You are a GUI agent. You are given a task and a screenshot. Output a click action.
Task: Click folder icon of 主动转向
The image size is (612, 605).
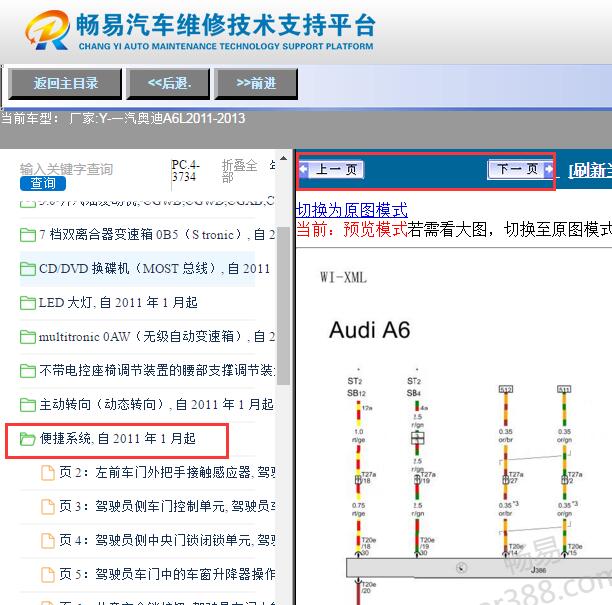coord(28,405)
